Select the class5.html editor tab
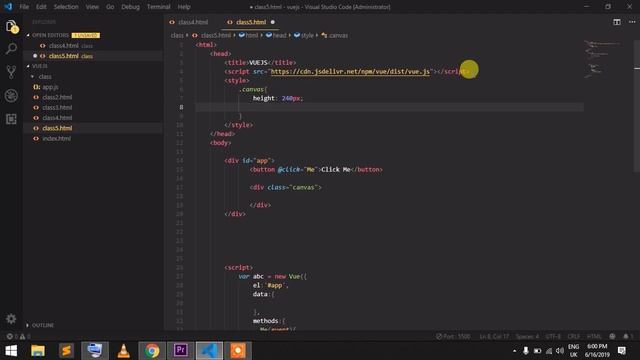The height and width of the screenshot is (360, 640). coord(250,22)
